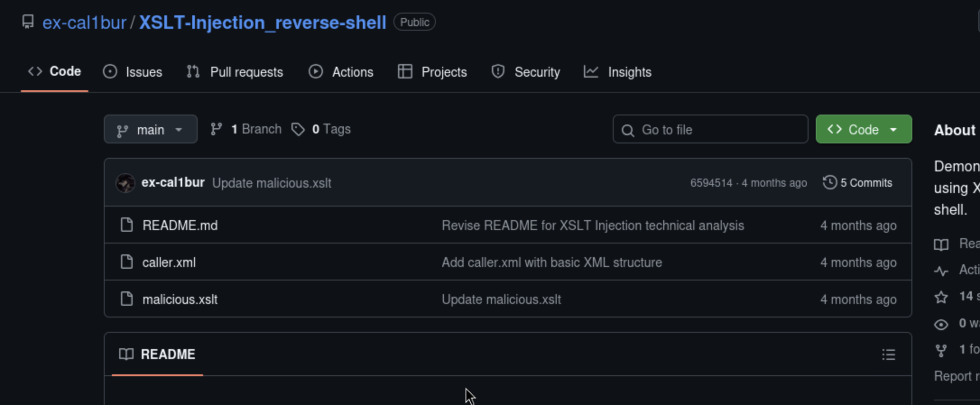Viewport: 980px width, 405px height.
Task: Open the ex-cal1bur owner link in the repo title
Action: point(84,23)
